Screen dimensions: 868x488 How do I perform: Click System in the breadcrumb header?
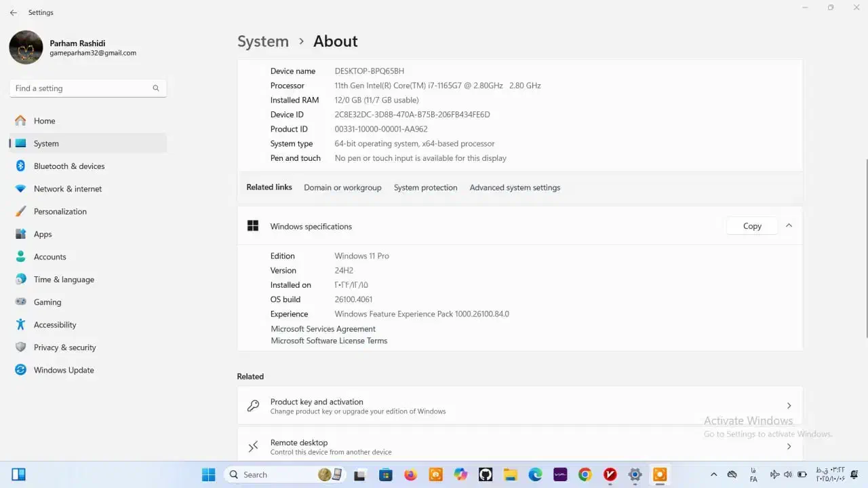(x=262, y=41)
